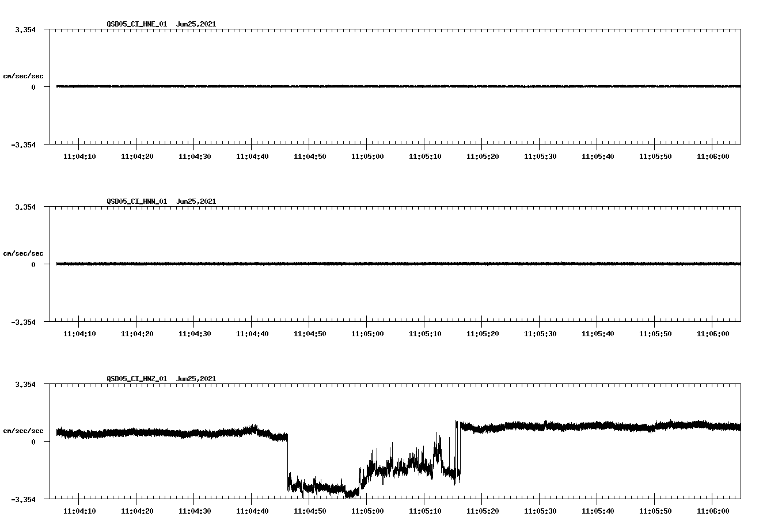Click the 0 baseline label of HNZ plot
The image size is (782, 532).
pyautogui.click(x=33, y=442)
